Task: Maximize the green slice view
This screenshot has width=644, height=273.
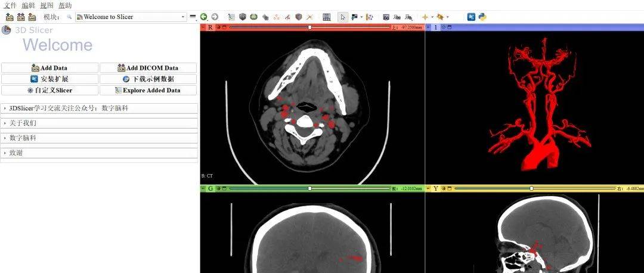Action: coord(224,188)
